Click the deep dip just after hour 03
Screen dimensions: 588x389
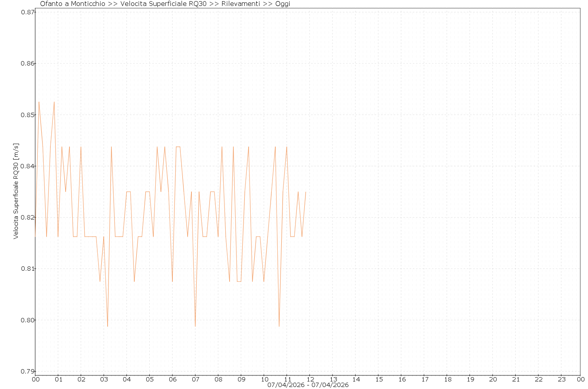[107, 326]
